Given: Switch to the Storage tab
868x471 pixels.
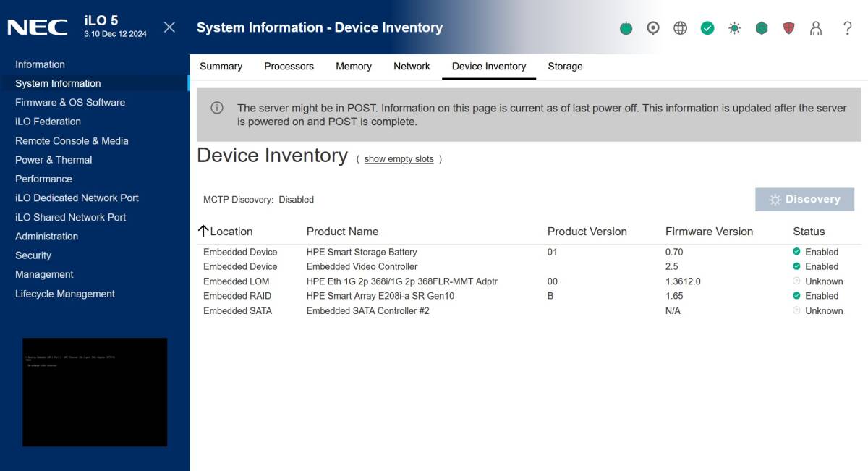Looking at the screenshot, I should click(565, 67).
